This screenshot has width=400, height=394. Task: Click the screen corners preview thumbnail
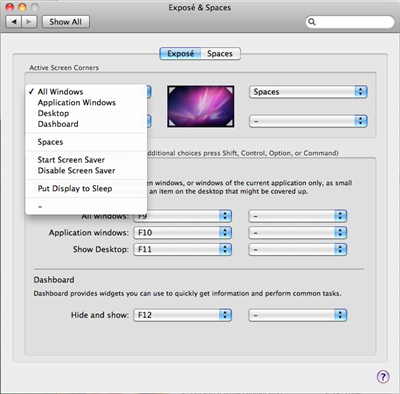pyautogui.click(x=201, y=106)
